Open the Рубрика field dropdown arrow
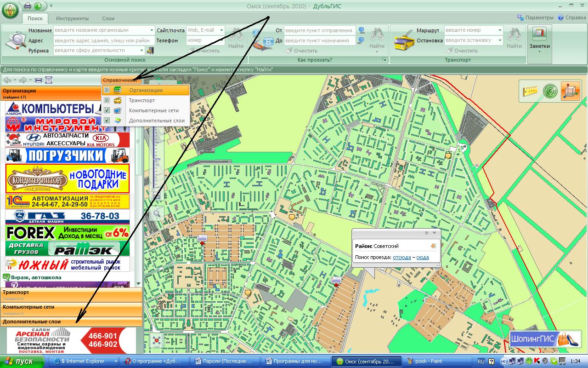Image resolution: width=588 pixels, height=368 pixels. tap(141, 51)
